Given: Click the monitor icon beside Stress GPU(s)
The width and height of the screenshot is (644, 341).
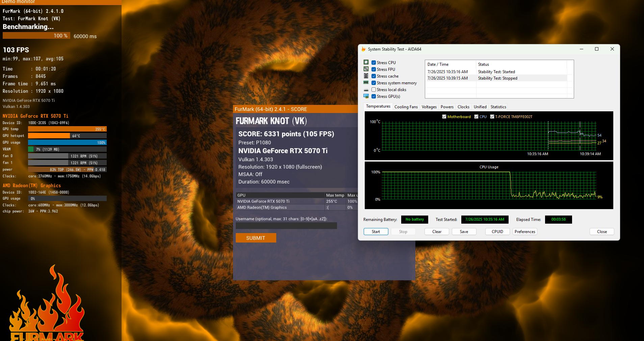Looking at the screenshot, I should click(x=366, y=96).
